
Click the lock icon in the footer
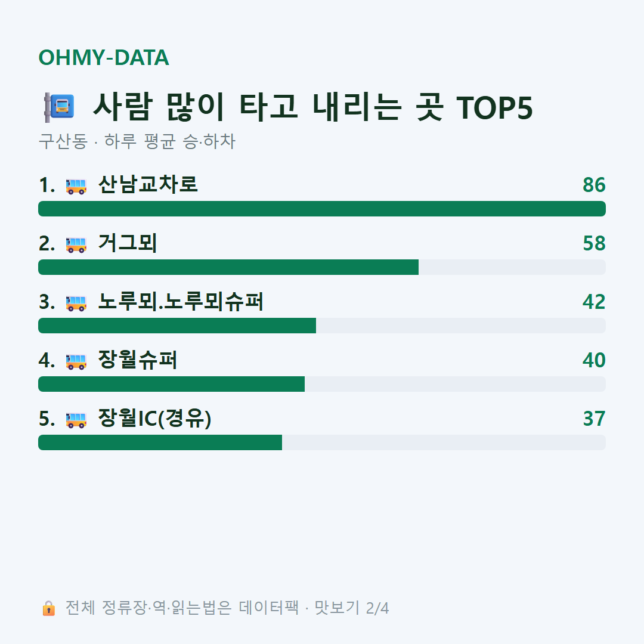[48, 608]
